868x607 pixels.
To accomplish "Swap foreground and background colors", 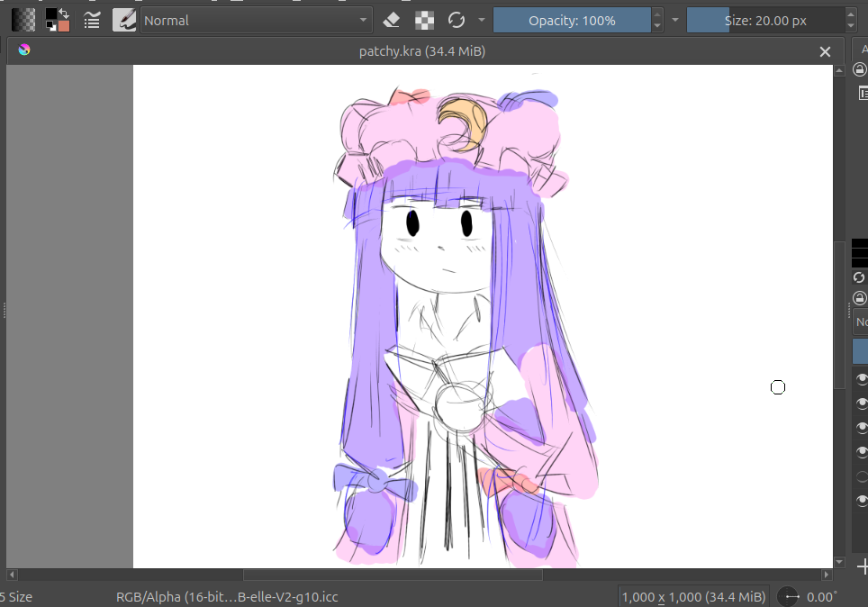I will click(x=64, y=14).
